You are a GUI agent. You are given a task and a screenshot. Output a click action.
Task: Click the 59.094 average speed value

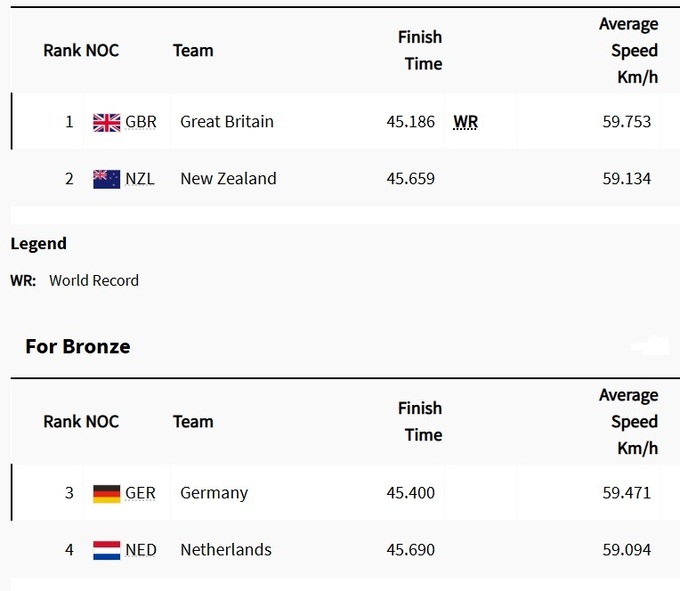627,550
